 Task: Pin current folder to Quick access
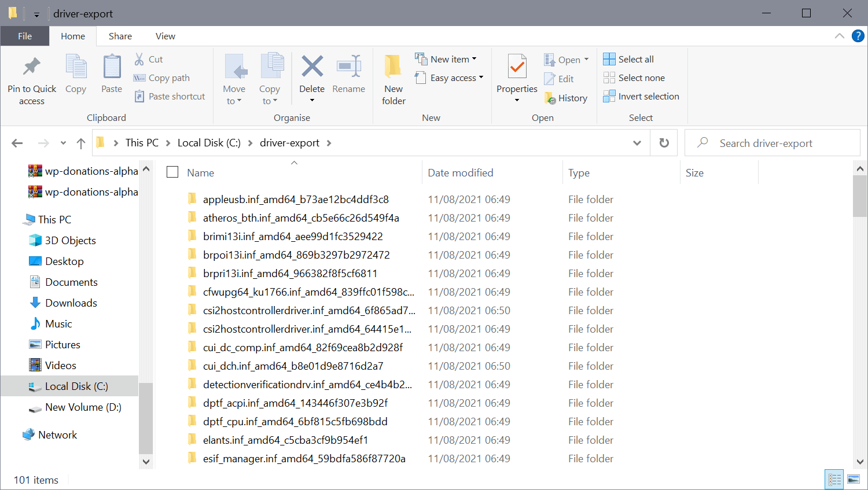(x=32, y=77)
